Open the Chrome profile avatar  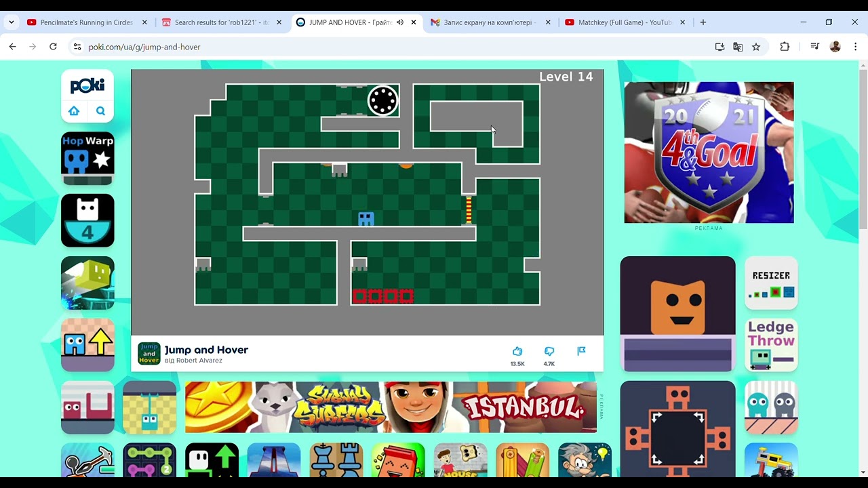(835, 47)
